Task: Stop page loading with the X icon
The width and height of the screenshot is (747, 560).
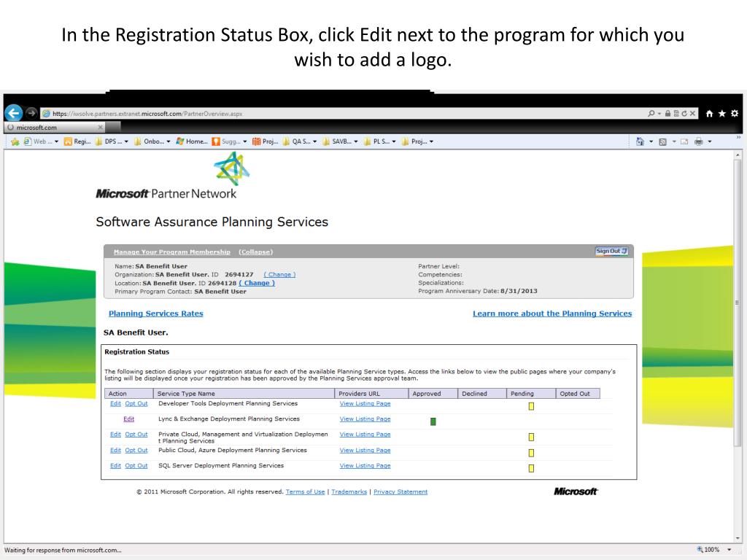Action: pos(692,113)
